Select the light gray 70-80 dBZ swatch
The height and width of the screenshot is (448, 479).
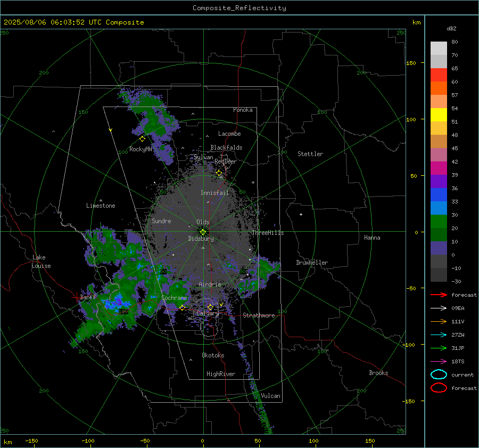click(439, 48)
